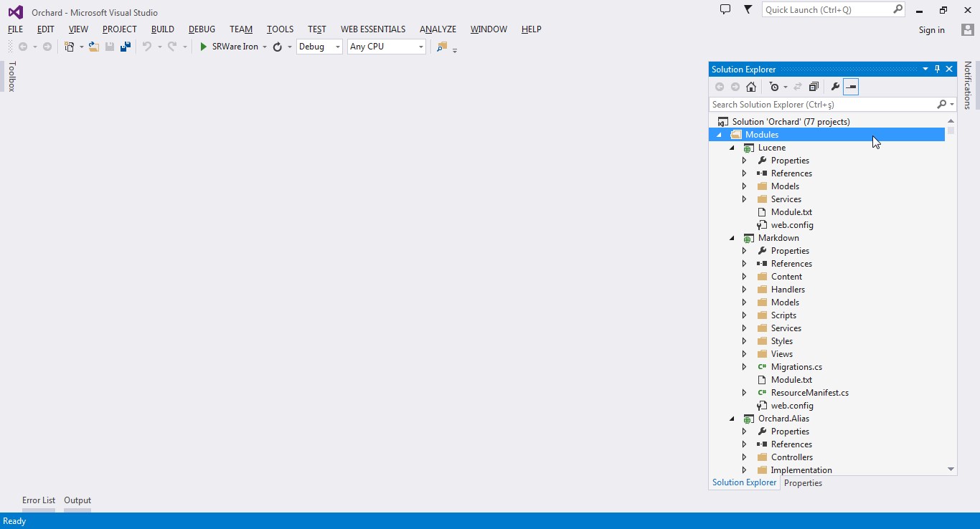Image resolution: width=980 pixels, height=529 pixels.
Task: Click the Sign in link
Action: pyautogui.click(x=931, y=30)
